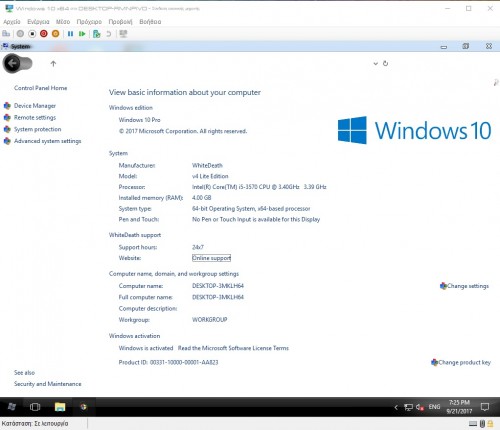Click the Checkpoint toolbar icon
This screenshot has width=500, height=430.
[x=97, y=34]
